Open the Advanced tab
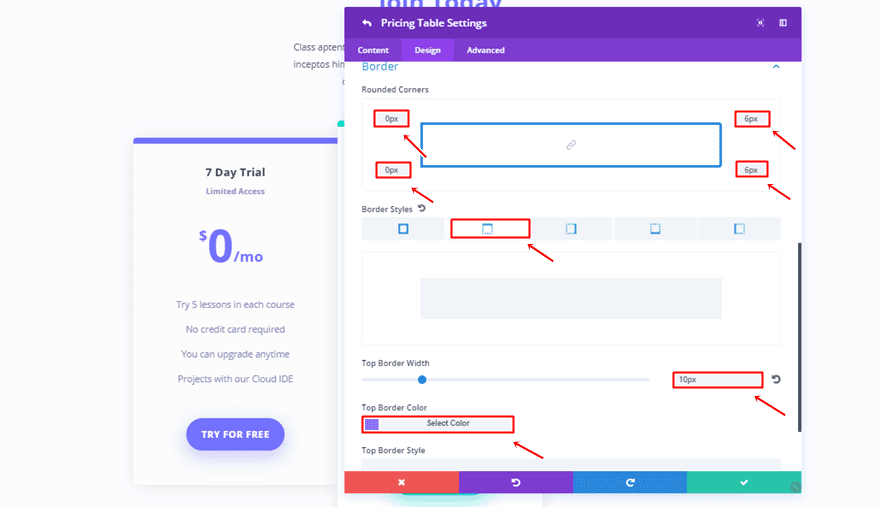 coord(485,50)
